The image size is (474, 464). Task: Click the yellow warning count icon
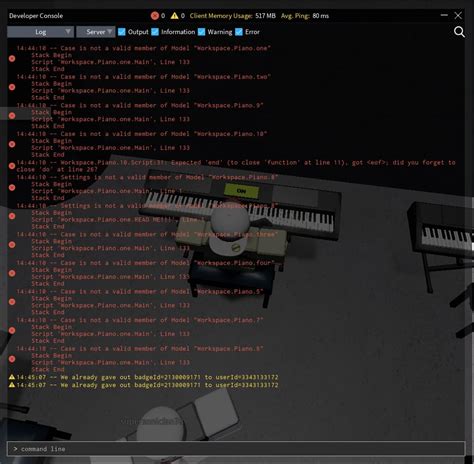point(174,16)
